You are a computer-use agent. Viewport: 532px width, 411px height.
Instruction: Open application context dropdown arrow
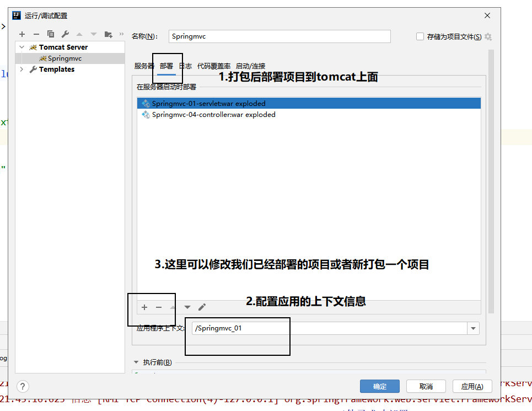click(x=474, y=328)
